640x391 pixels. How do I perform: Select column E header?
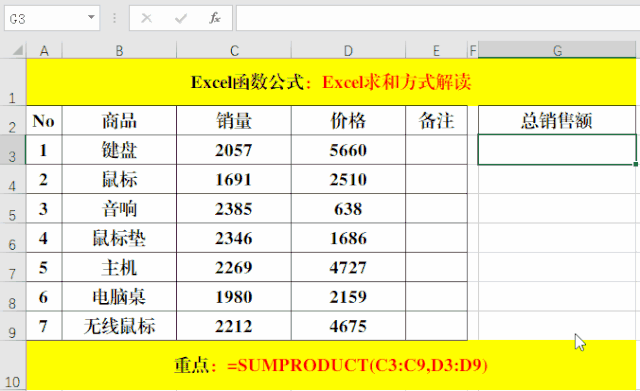pos(436,51)
